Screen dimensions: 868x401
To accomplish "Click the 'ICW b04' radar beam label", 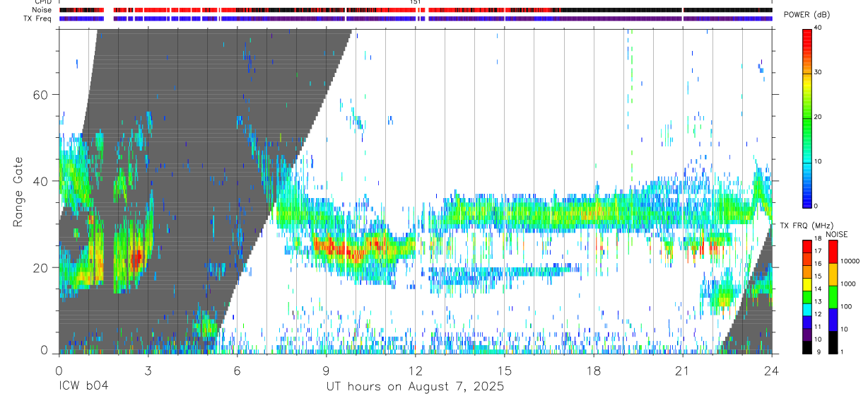I will [83, 387].
